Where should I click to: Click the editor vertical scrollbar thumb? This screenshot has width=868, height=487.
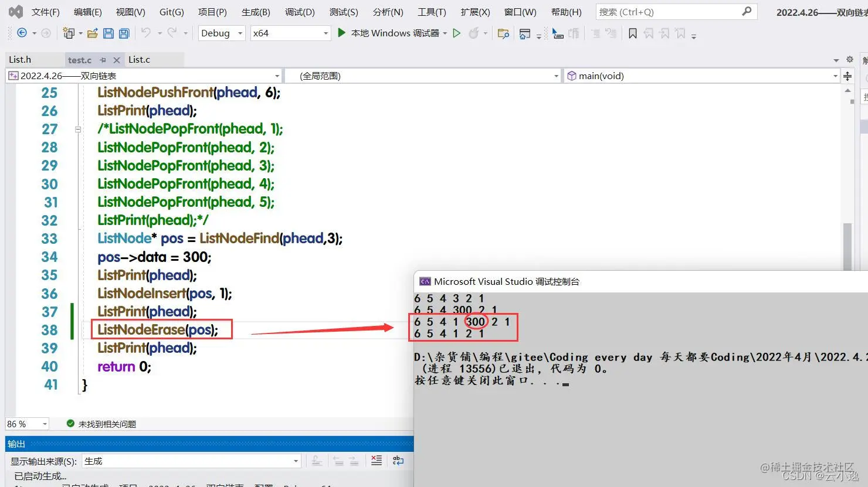tap(847, 246)
